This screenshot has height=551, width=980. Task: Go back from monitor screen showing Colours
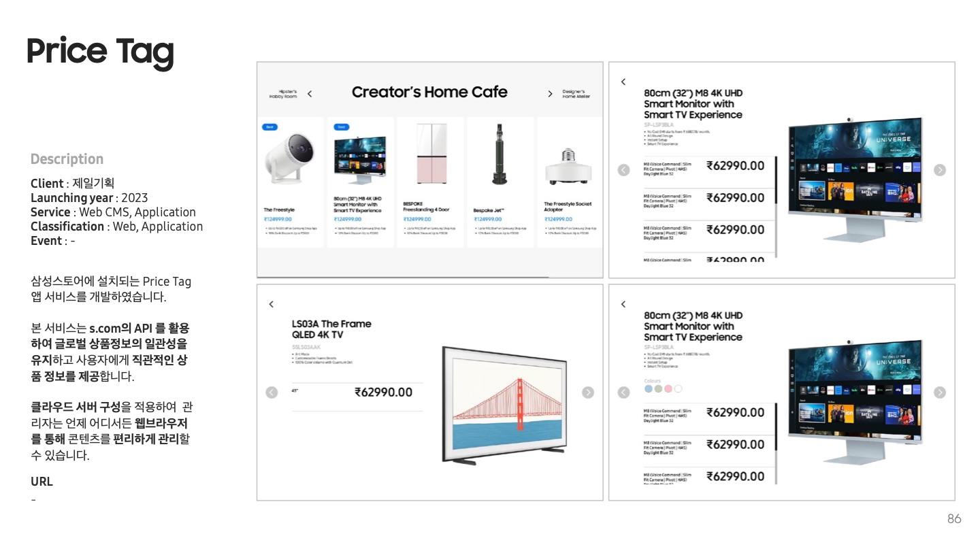[623, 304]
